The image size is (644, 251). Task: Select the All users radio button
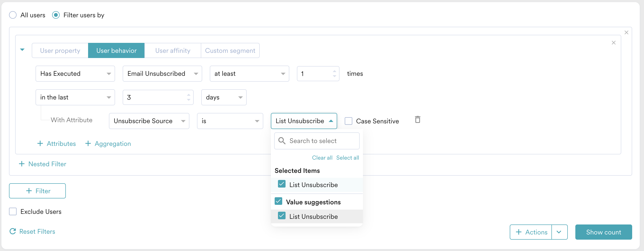13,15
